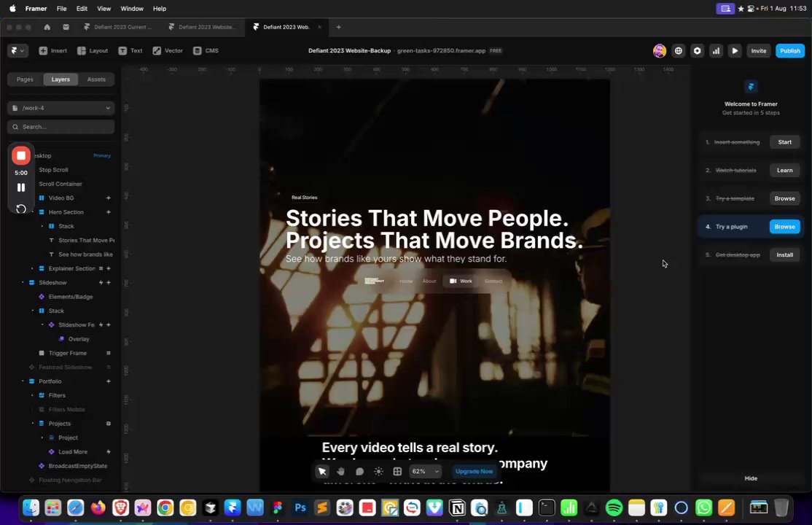The width and height of the screenshot is (812, 525).
Task: Switch to the Assets tab
Action: pyautogui.click(x=96, y=79)
